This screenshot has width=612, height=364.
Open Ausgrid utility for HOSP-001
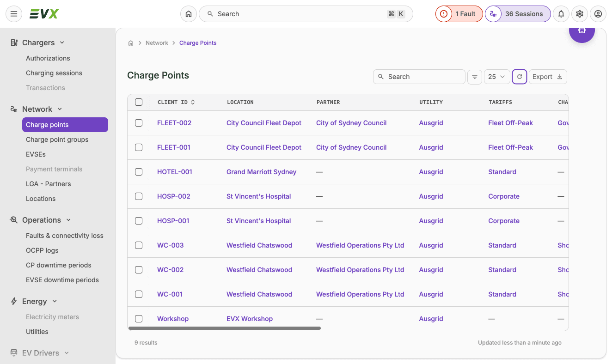pos(431,221)
